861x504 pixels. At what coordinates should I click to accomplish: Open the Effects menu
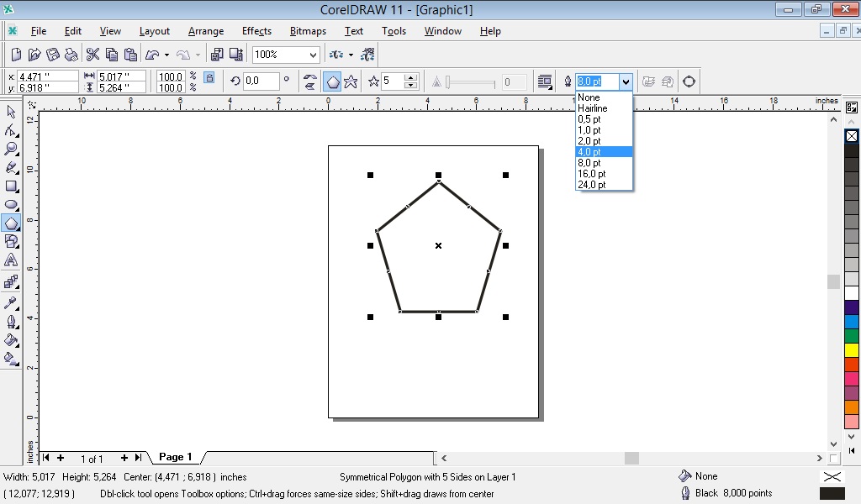click(256, 31)
